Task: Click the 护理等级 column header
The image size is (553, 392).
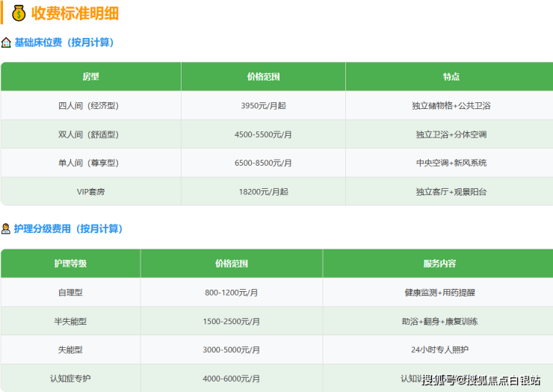Action: tap(70, 264)
